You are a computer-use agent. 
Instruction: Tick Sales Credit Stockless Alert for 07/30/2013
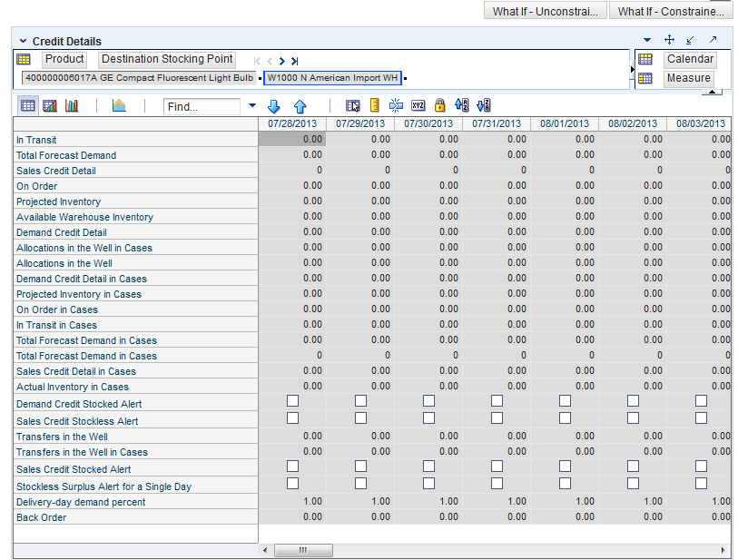coord(428,418)
